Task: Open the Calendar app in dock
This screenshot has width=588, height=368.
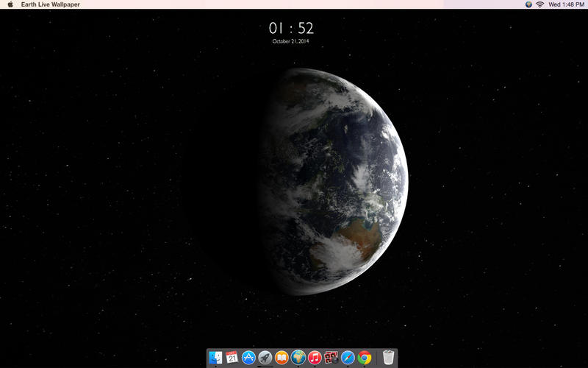Action: [x=232, y=358]
